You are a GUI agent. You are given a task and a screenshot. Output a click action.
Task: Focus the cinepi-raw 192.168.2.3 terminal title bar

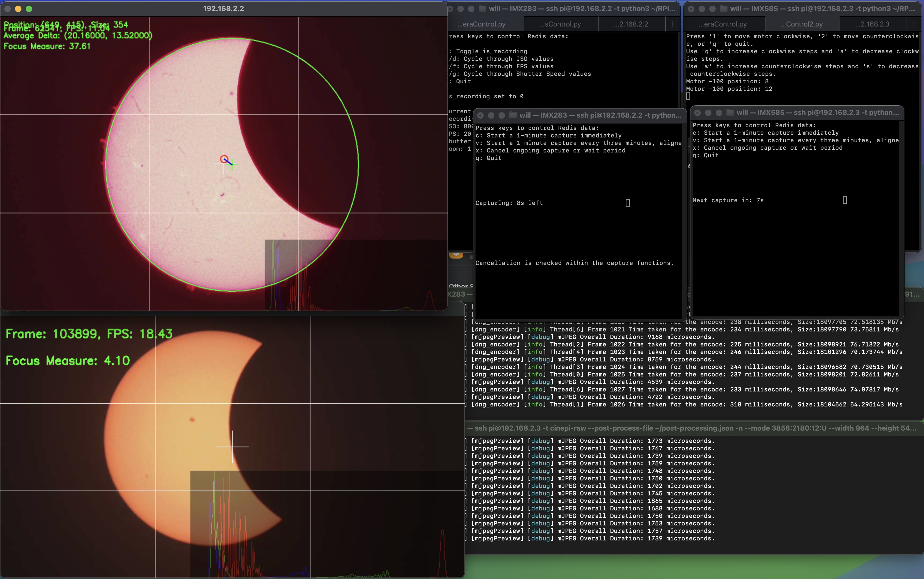(x=694, y=428)
